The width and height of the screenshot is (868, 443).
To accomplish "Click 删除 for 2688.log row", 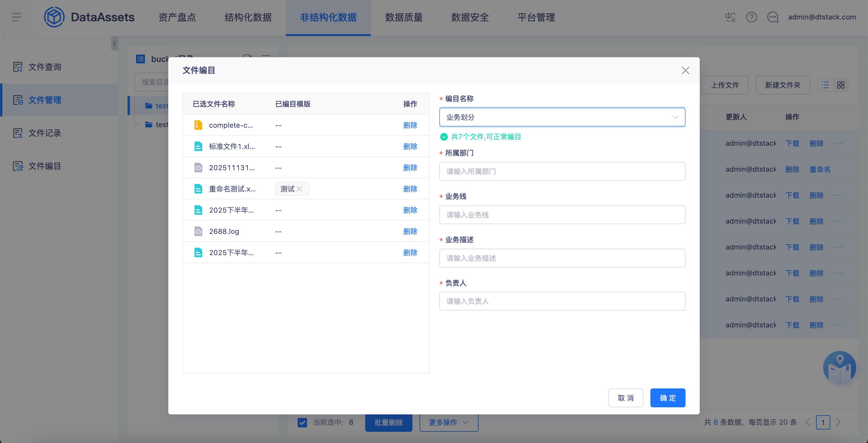I will coord(410,231).
